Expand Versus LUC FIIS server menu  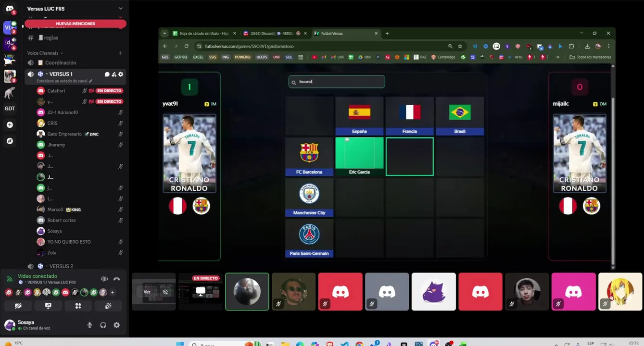[121, 9]
